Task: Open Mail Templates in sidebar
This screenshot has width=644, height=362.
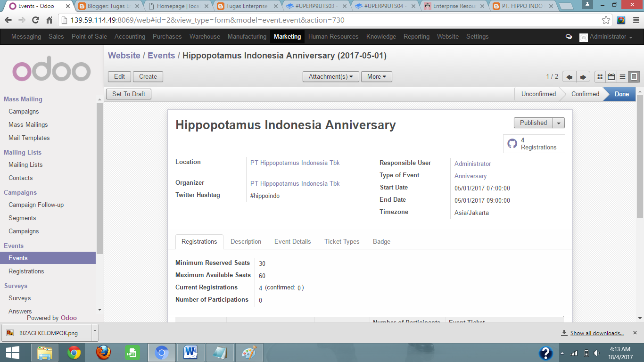Action: [29, 138]
